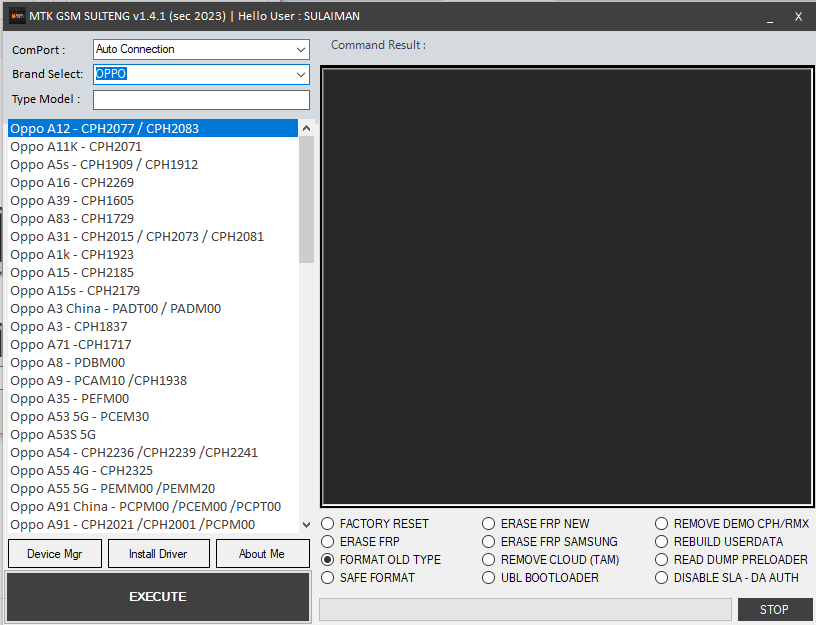Enable ERASE FRP SAMSUNG mode

[x=488, y=541]
